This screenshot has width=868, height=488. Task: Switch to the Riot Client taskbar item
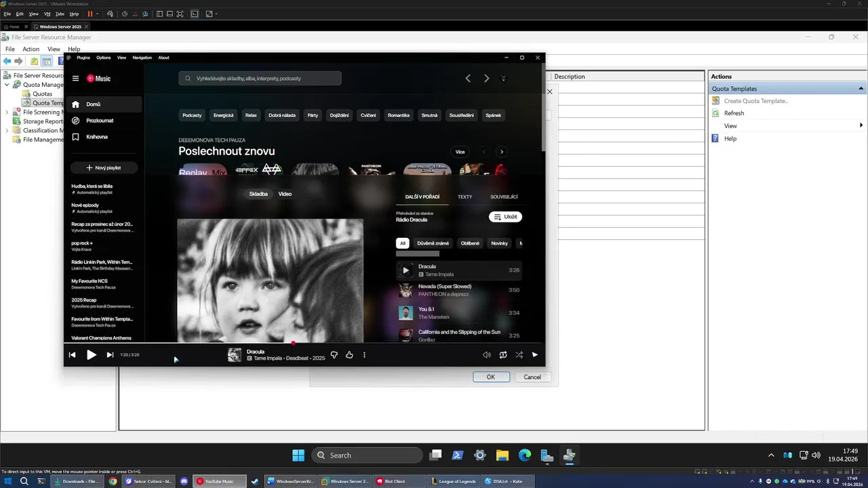[x=399, y=481]
